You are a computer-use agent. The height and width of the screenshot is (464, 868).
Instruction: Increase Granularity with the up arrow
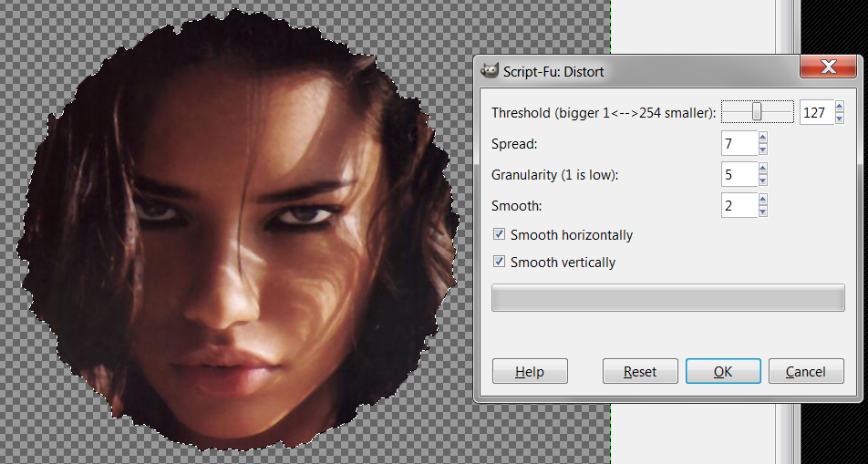[763, 169]
